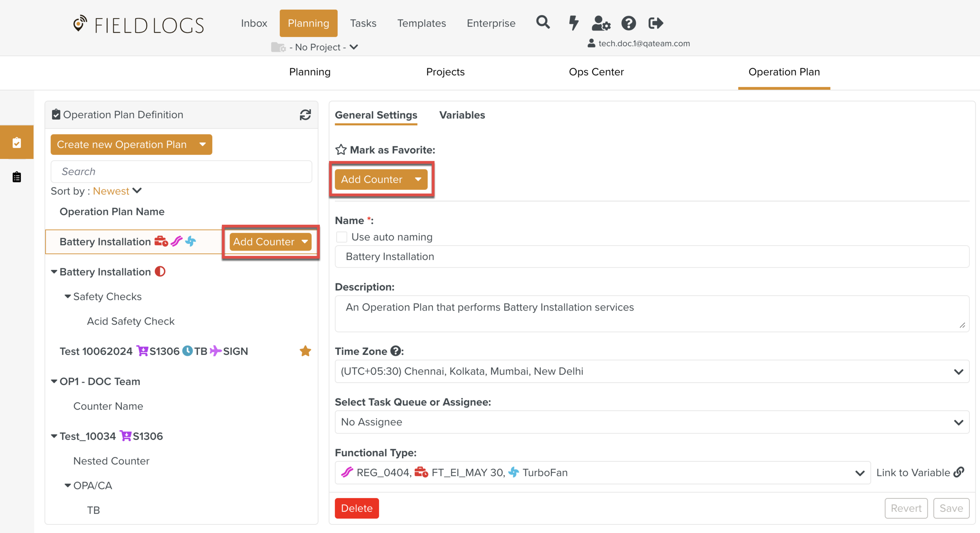980x533 pixels.
Task: Unfavorite the Test 10062024 plan star
Action: tap(305, 351)
